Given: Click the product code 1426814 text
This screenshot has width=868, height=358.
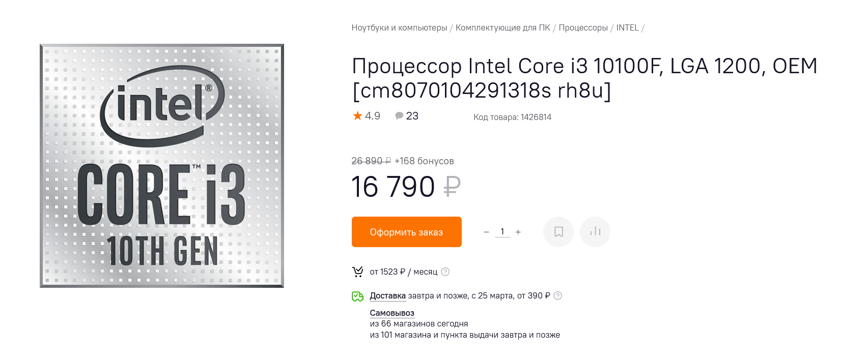Looking at the screenshot, I should pyautogui.click(x=512, y=117).
